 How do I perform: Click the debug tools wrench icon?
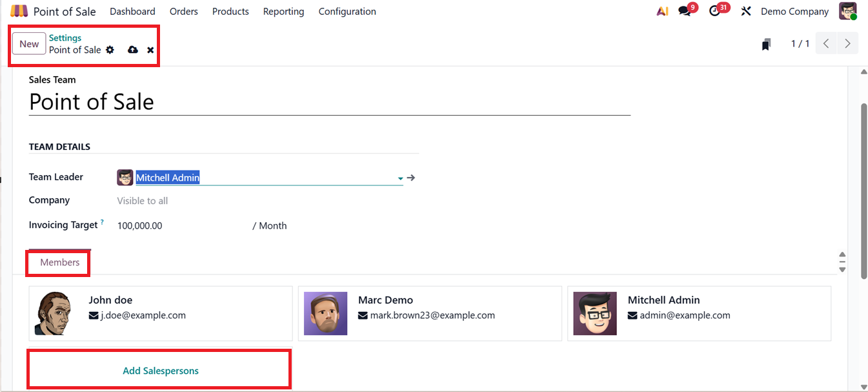(x=746, y=12)
